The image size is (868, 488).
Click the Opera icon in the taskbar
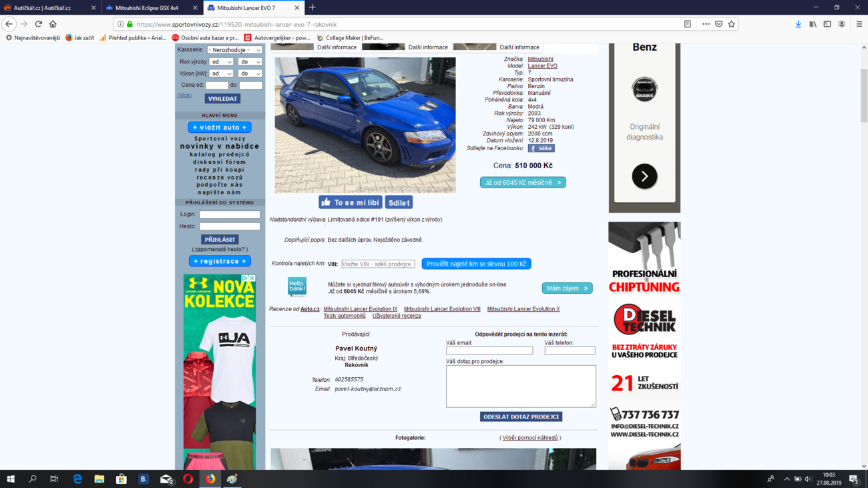(188, 479)
